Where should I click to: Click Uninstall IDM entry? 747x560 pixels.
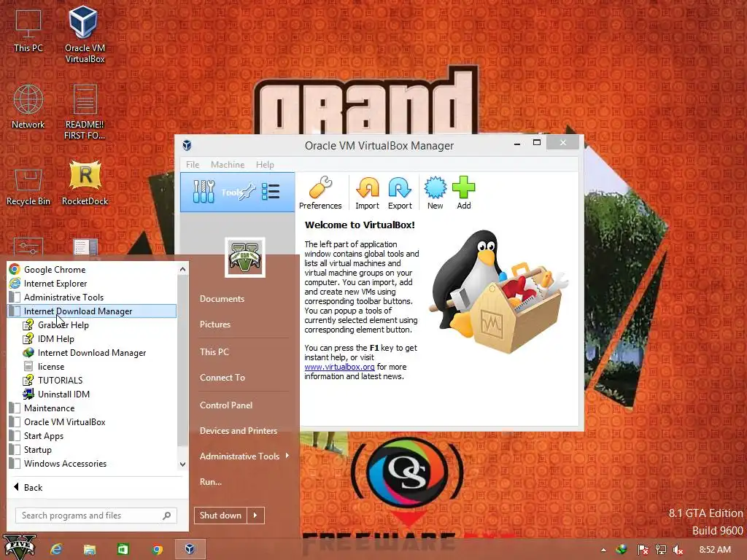[63, 394]
